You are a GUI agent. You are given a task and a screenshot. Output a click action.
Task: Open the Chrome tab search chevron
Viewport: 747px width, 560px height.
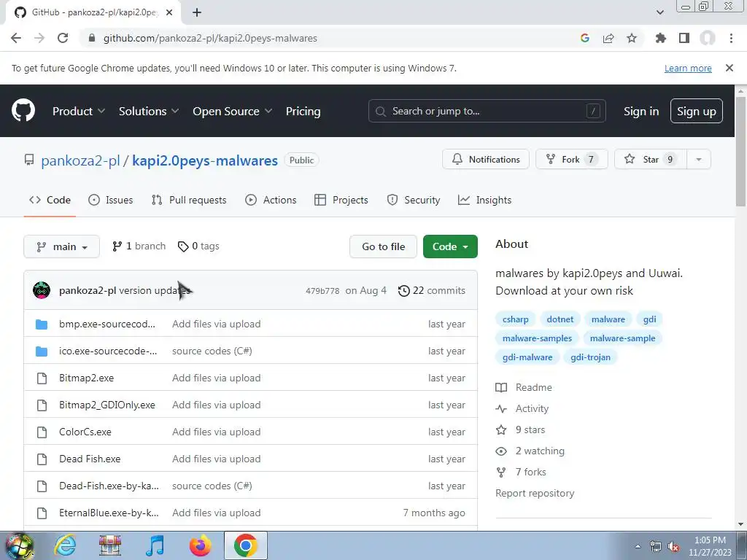tap(659, 12)
